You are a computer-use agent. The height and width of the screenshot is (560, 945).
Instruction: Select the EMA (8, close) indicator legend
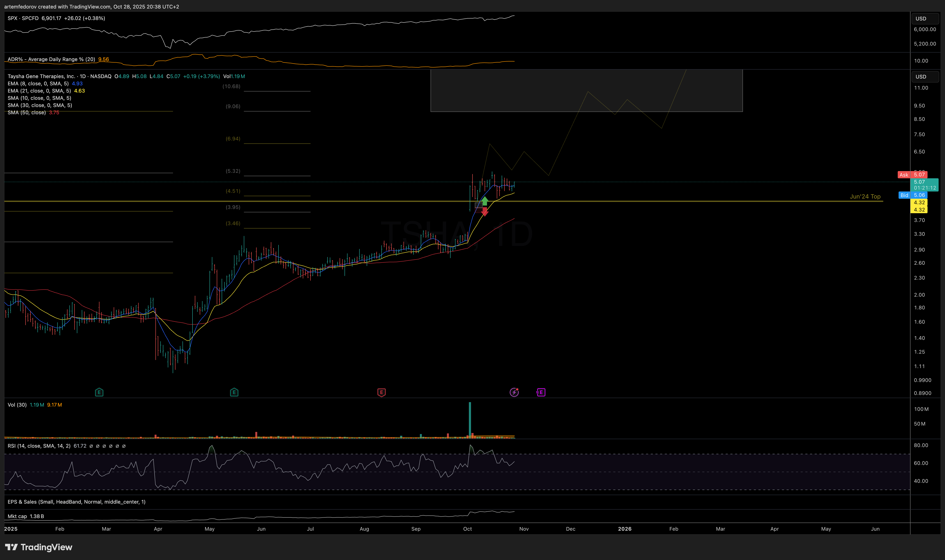click(38, 83)
